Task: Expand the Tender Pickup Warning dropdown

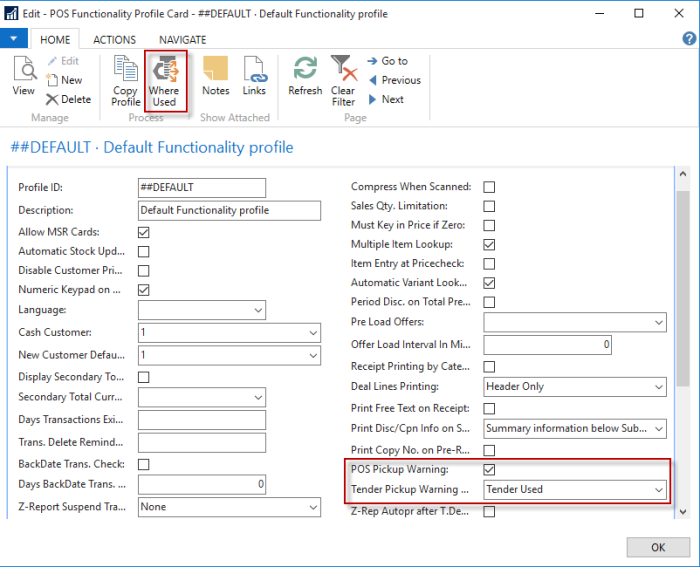Action: coord(657,490)
